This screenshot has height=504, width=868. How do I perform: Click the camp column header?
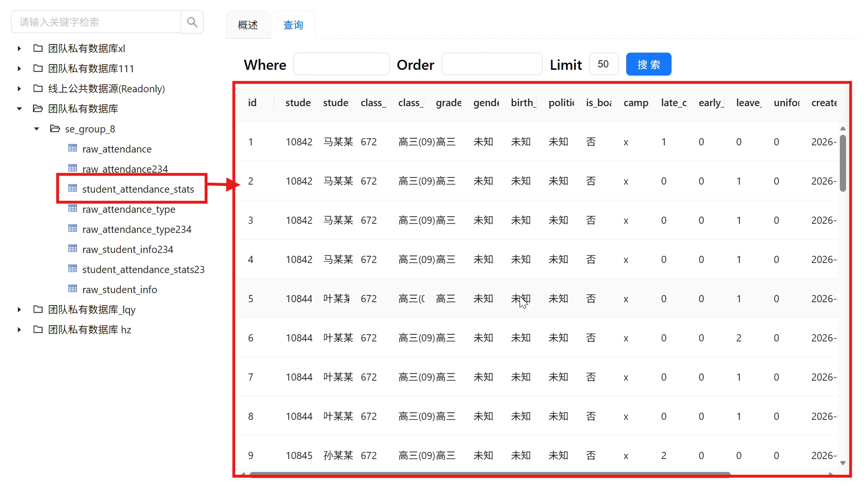636,102
